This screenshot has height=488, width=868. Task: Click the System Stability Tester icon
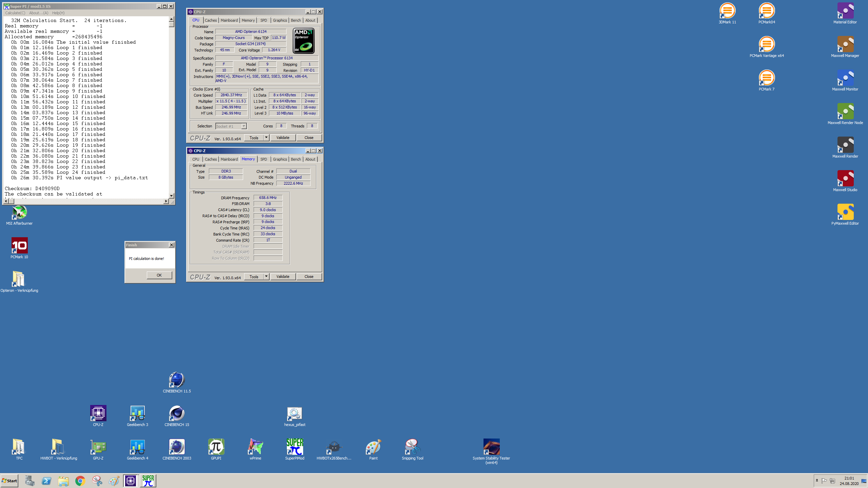pyautogui.click(x=491, y=452)
